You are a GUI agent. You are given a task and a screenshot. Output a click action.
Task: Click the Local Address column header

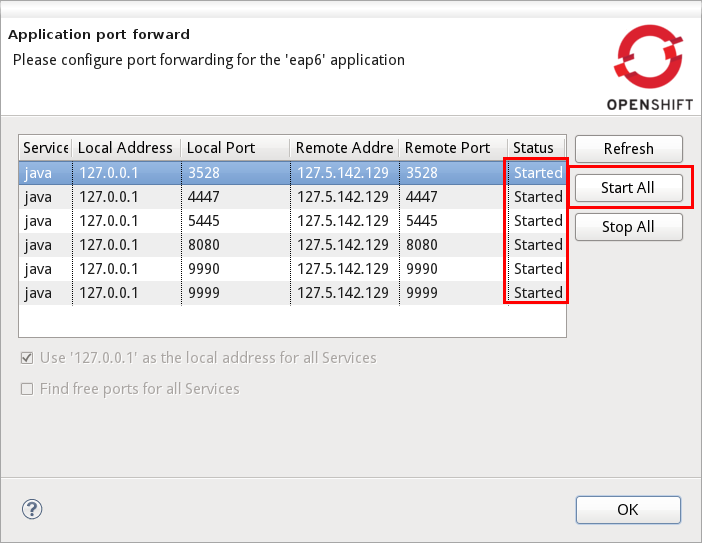click(x=125, y=148)
